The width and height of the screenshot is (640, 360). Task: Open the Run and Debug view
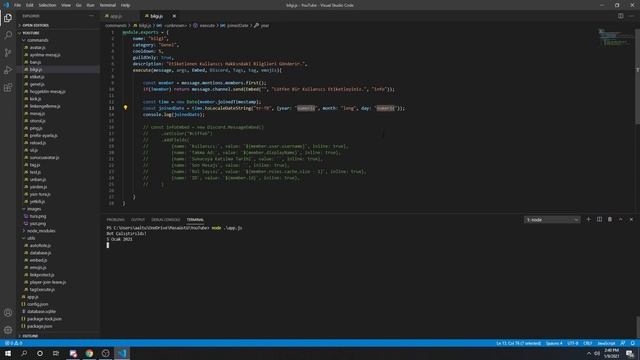(8, 70)
